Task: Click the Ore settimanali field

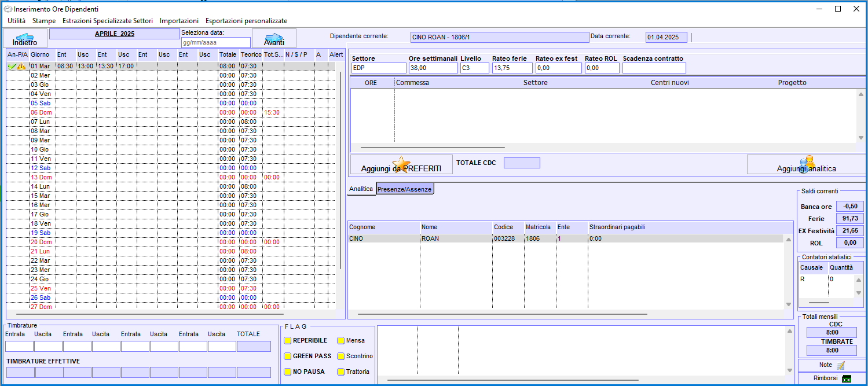Action: click(x=433, y=68)
